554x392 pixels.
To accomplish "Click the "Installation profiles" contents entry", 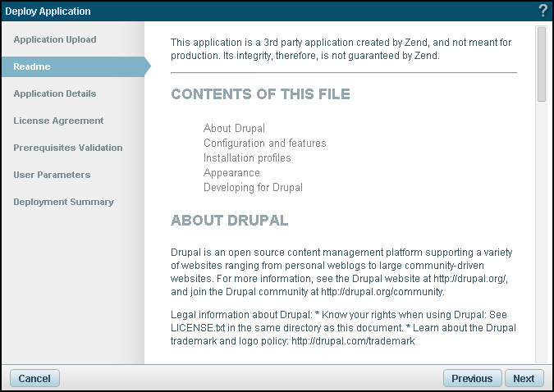I will (x=247, y=157).
